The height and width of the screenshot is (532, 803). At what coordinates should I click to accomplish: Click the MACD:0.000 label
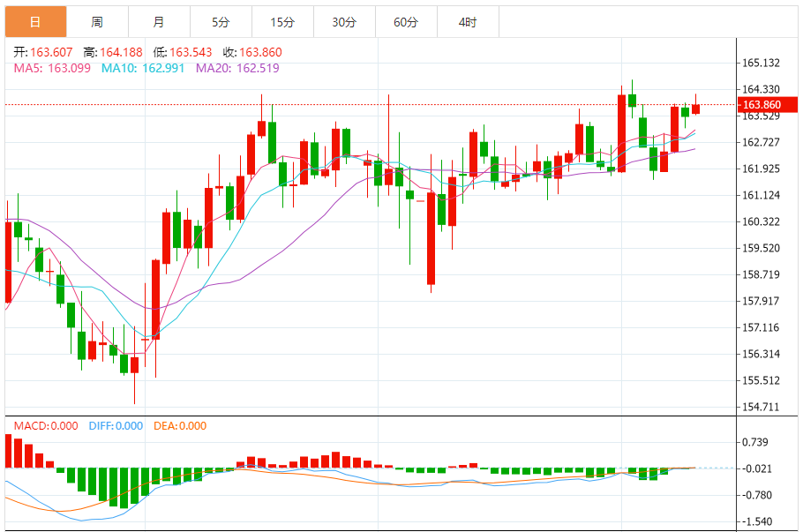pyautogui.click(x=46, y=426)
